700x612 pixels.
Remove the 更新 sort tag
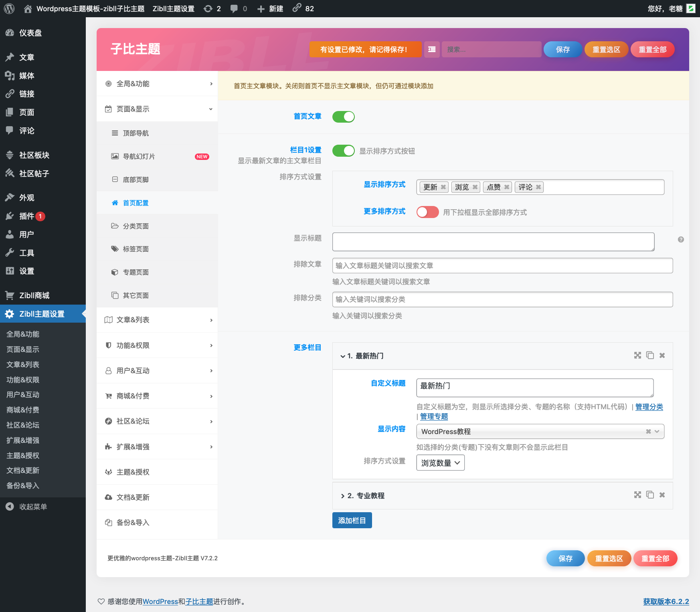(443, 187)
